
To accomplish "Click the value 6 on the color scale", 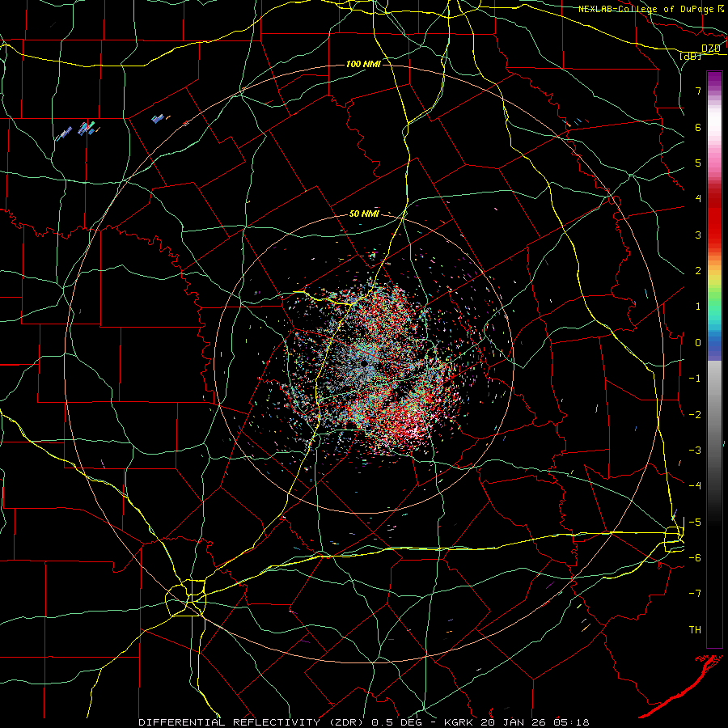I will pyautogui.click(x=698, y=127).
